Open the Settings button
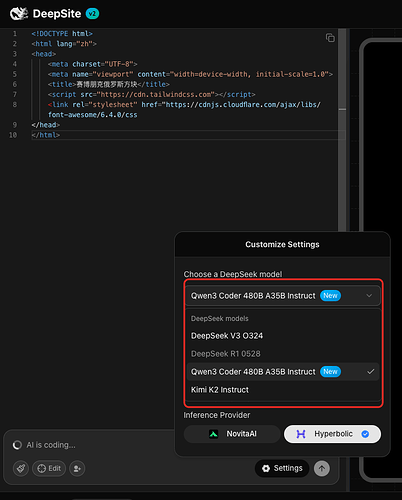 (x=282, y=468)
